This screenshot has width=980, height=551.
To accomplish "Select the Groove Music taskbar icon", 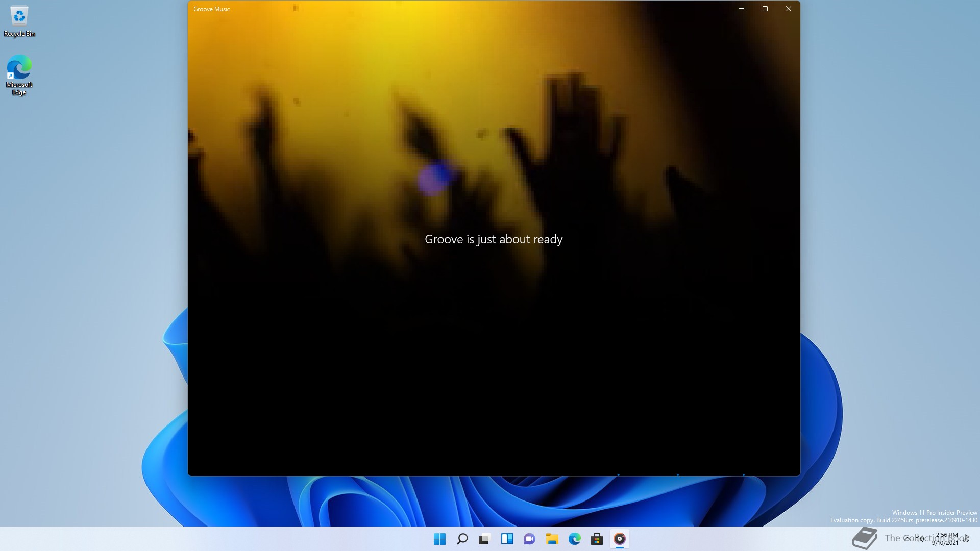I will [x=619, y=539].
